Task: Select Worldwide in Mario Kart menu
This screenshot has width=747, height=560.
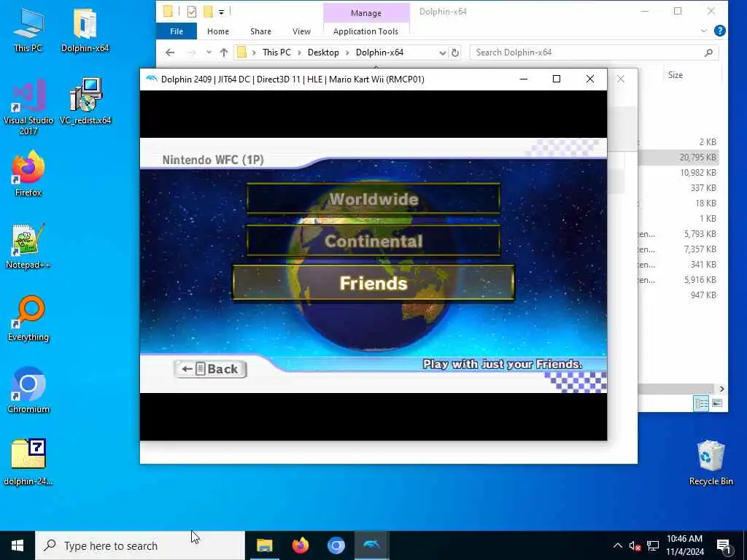Action: coord(373,198)
